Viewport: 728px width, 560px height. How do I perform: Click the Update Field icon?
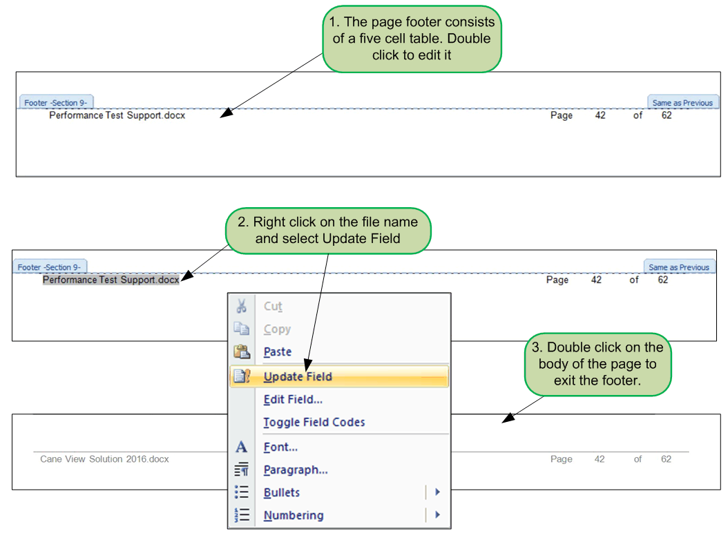click(x=241, y=376)
